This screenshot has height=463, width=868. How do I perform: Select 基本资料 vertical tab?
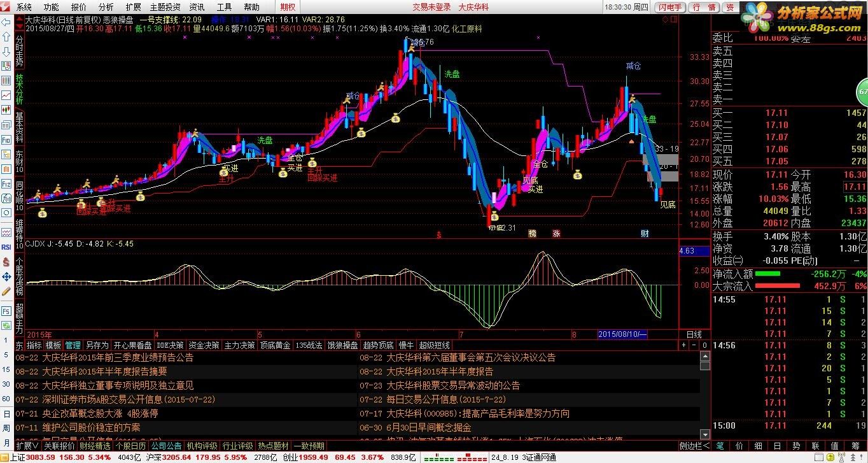[x=20, y=126]
